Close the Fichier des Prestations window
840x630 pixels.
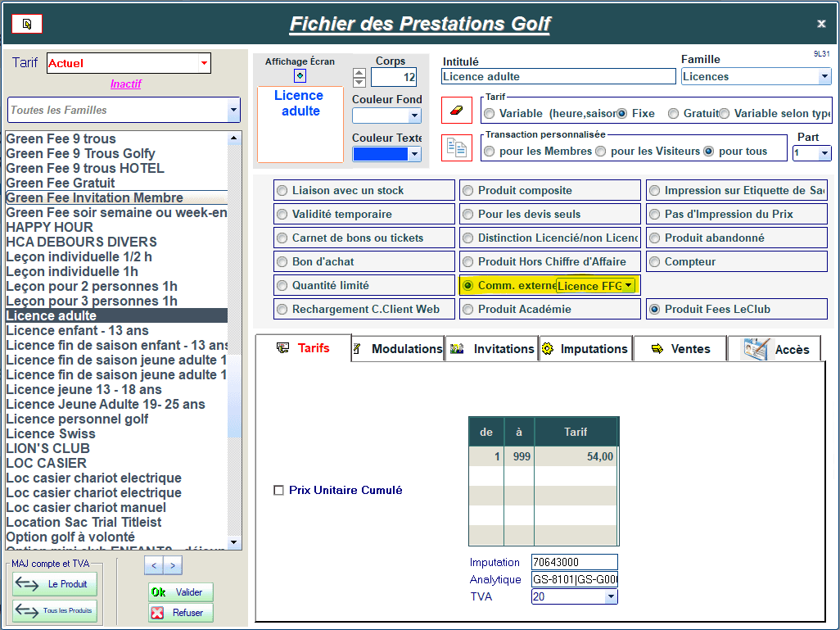[820, 24]
